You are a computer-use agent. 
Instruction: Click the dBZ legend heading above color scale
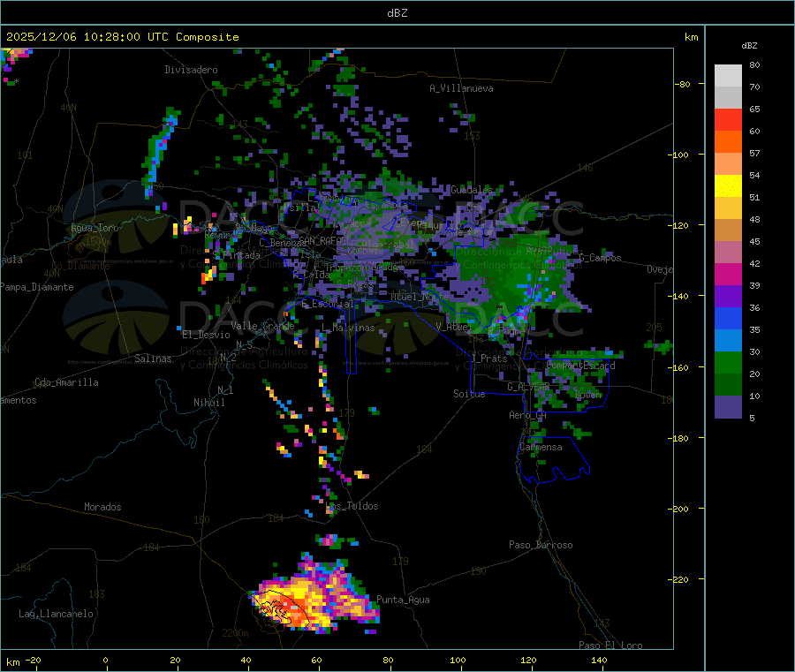[749, 45]
